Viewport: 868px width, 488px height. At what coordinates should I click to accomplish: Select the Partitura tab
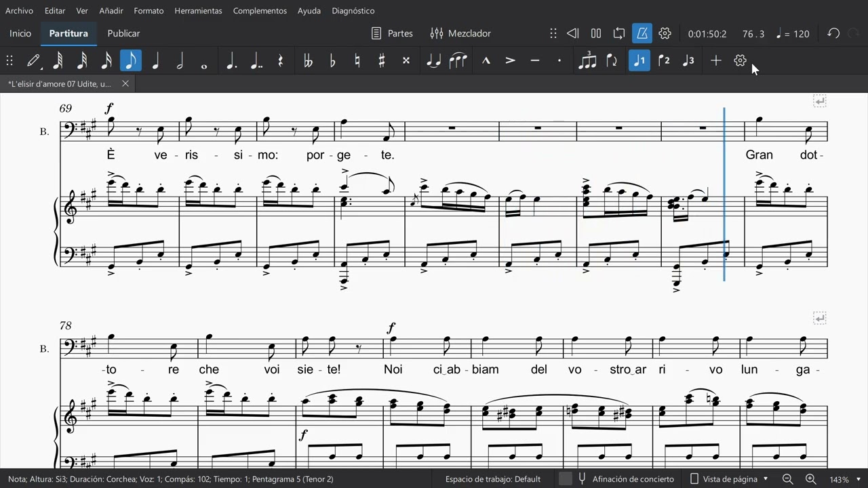tap(68, 33)
